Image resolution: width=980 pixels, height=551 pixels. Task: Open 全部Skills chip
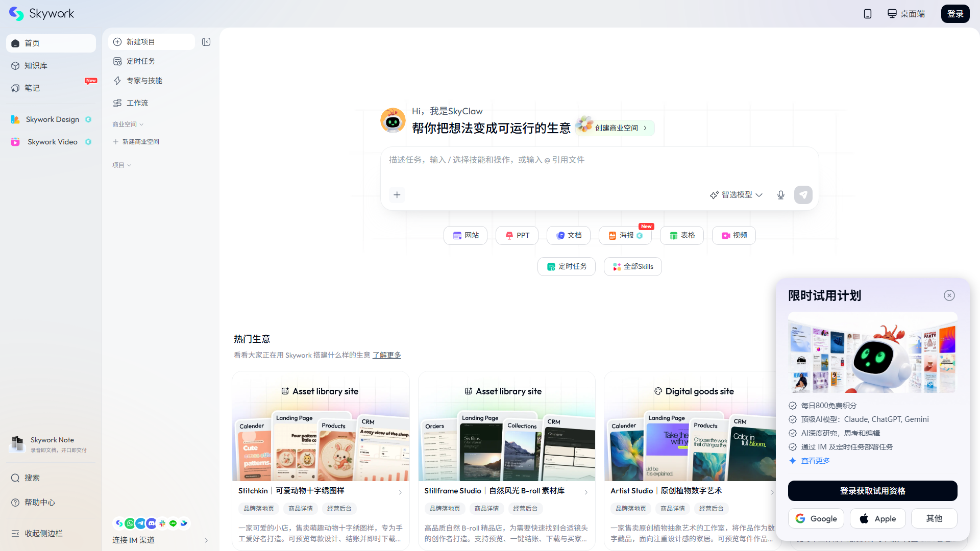pos(633,266)
